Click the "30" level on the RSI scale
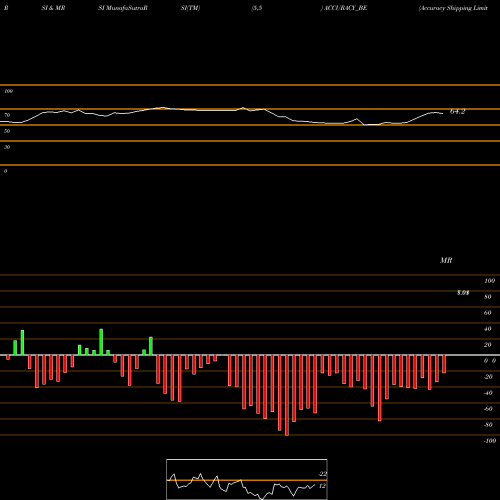 (7, 147)
